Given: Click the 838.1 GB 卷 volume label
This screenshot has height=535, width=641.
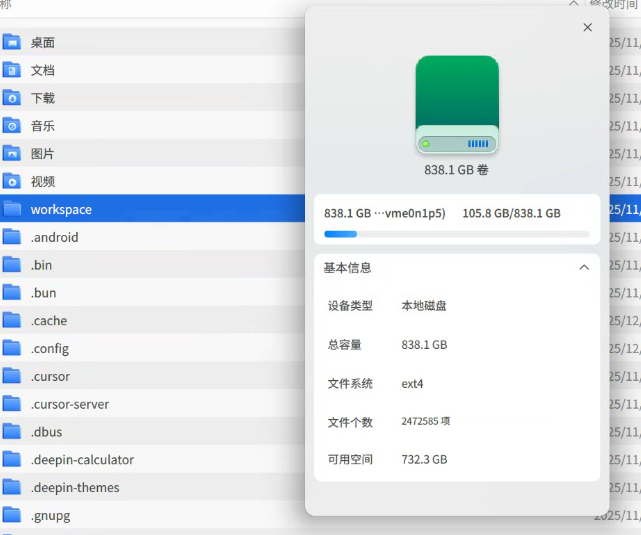Looking at the screenshot, I should [456, 170].
